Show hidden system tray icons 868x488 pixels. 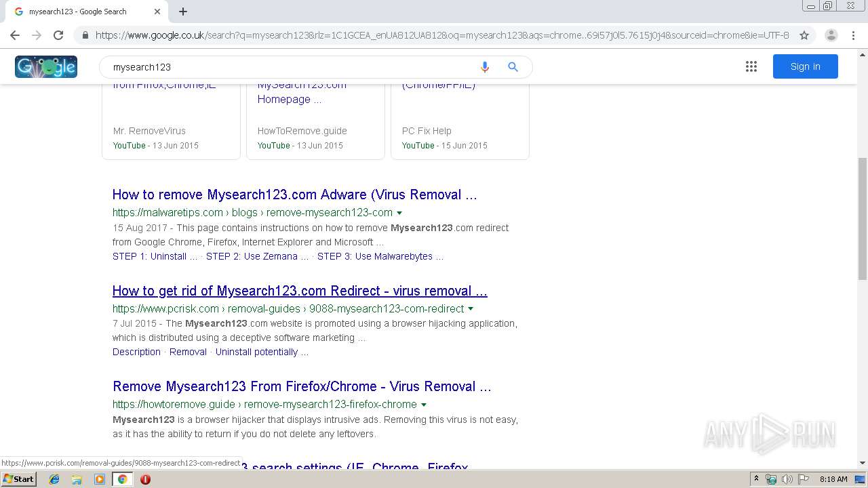[x=756, y=479]
